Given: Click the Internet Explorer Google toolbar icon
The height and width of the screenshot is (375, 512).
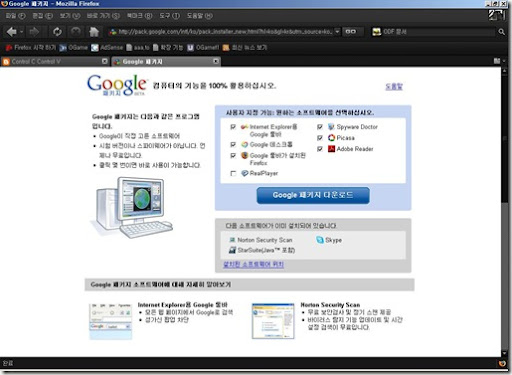Looking at the screenshot, I should (245, 127).
